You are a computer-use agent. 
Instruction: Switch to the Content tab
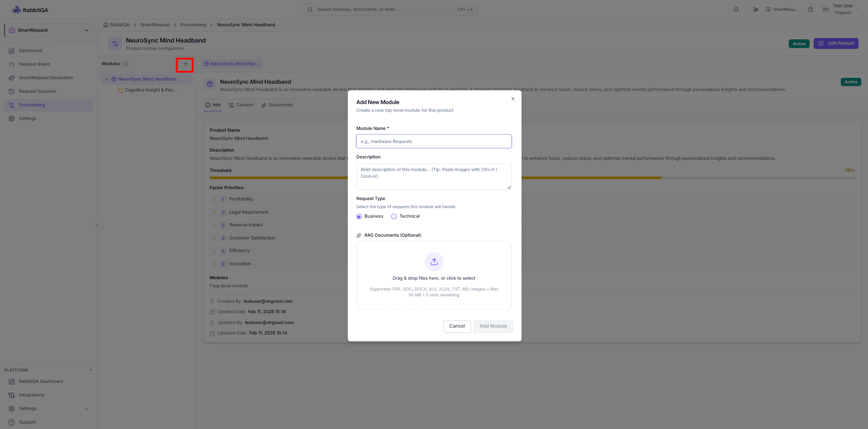(x=241, y=105)
